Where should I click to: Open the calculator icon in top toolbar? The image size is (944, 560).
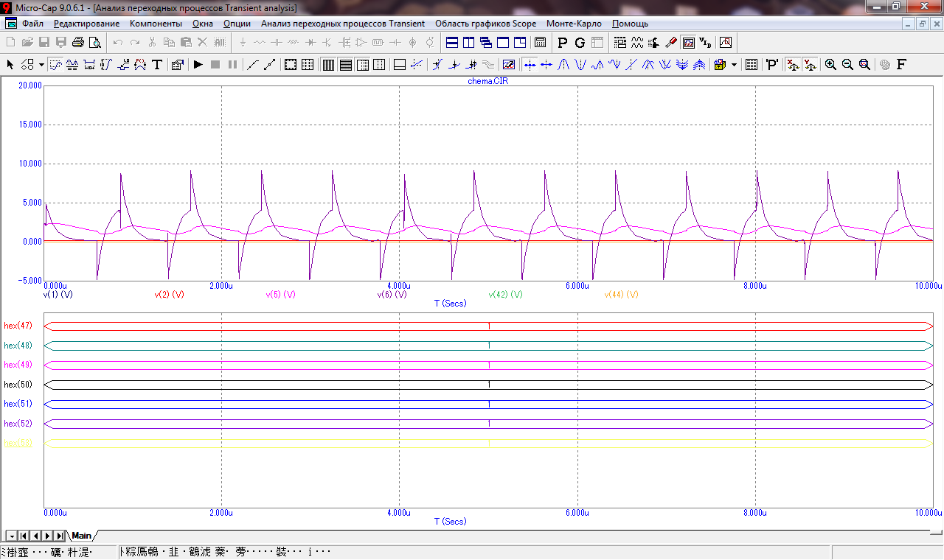point(540,43)
